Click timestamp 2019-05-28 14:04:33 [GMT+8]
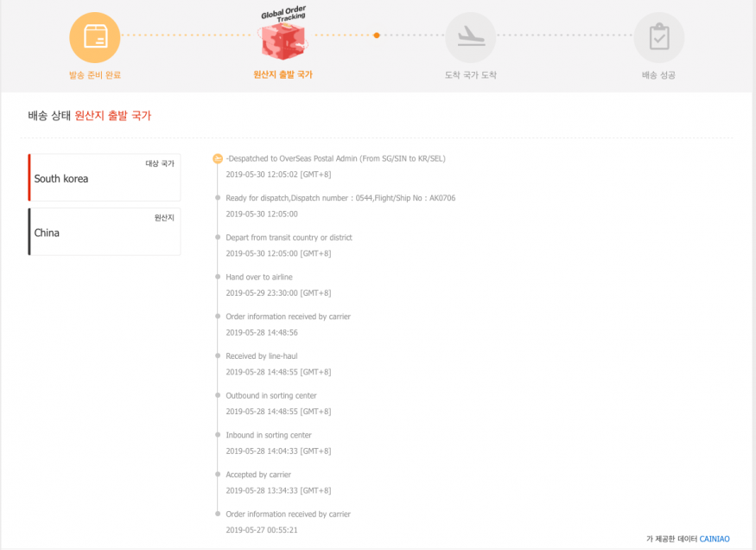The width and height of the screenshot is (756, 550). click(x=278, y=451)
